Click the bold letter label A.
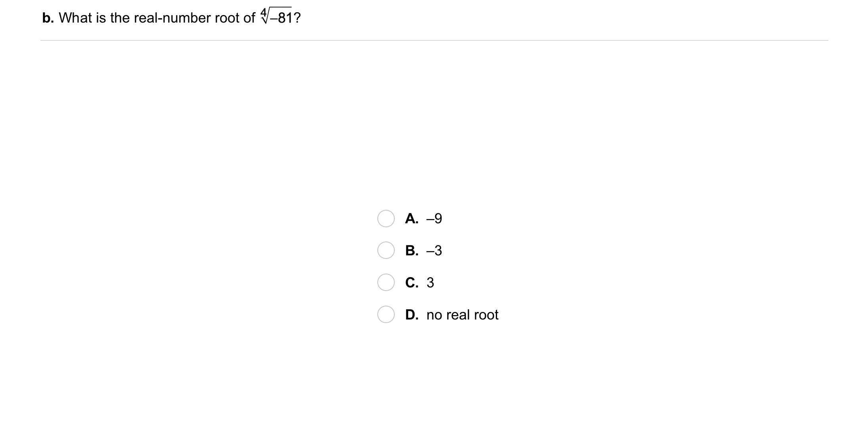The image size is (868, 445). coord(411,219)
